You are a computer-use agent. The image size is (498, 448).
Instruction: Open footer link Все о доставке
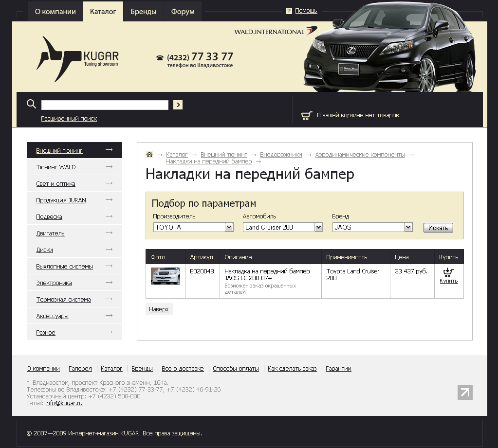click(183, 369)
